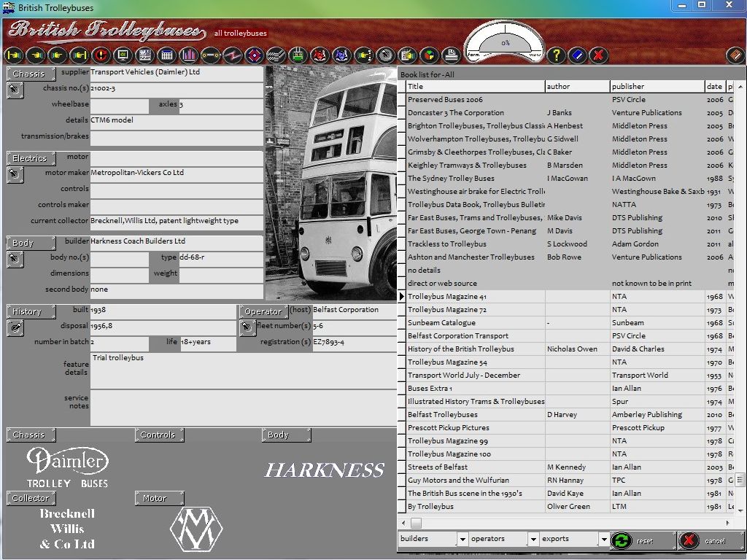The width and height of the screenshot is (747, 560).
Task: Click the printer icon in toolbar
Action: [452, 55]
